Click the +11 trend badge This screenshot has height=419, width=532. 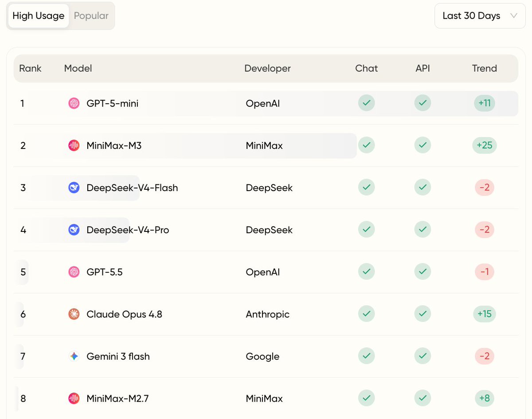484,103
